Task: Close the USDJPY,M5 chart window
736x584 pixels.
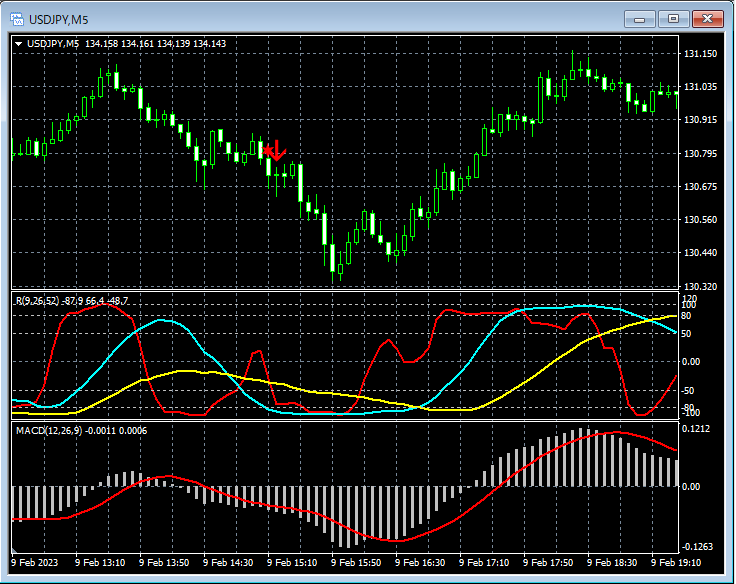Action: (708, 19)
